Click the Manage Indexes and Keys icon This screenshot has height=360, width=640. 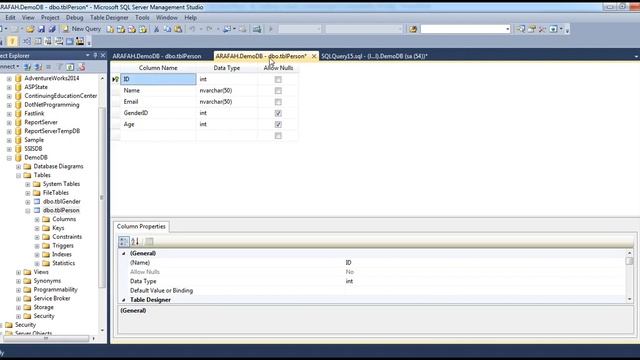[38, 41]
